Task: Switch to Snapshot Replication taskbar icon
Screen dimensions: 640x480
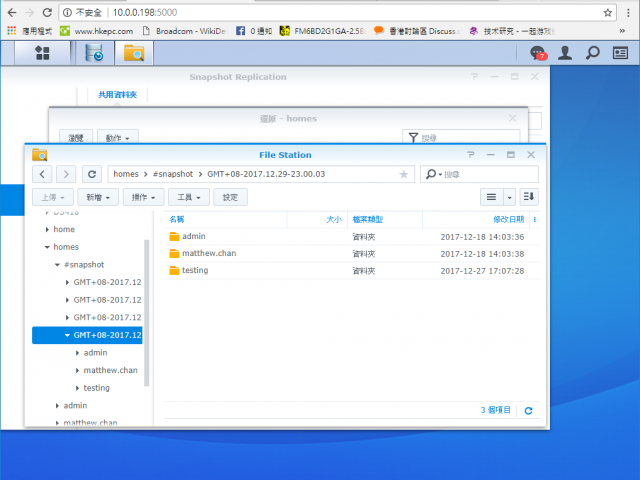Action: tap(94, 53)
